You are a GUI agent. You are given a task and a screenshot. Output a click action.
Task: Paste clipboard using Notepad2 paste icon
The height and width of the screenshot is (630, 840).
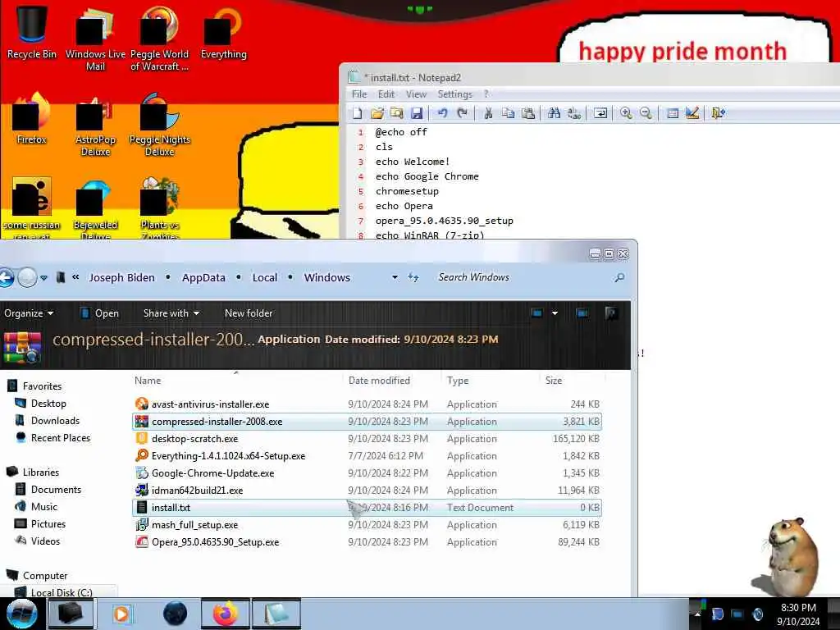tap(528, 113)
